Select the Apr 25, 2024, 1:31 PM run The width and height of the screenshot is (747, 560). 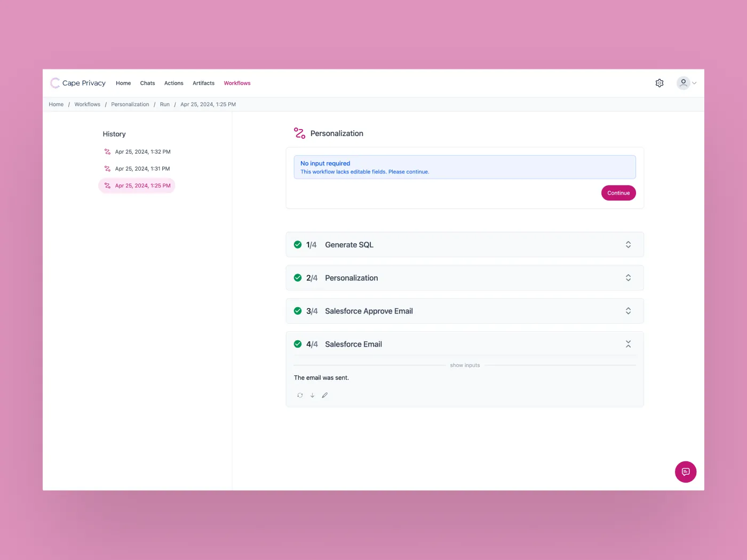pyautogui.click(x=142, y=169)
